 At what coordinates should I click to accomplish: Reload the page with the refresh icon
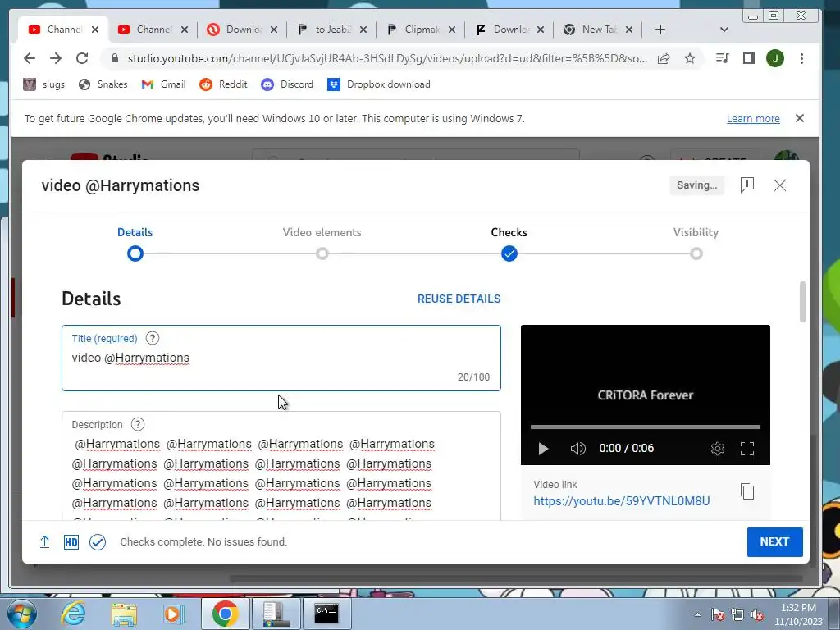click(82, 58)
